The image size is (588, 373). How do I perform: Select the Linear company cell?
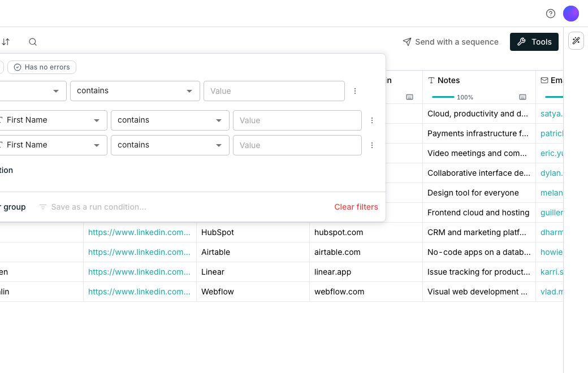click(x=253, y=272)
